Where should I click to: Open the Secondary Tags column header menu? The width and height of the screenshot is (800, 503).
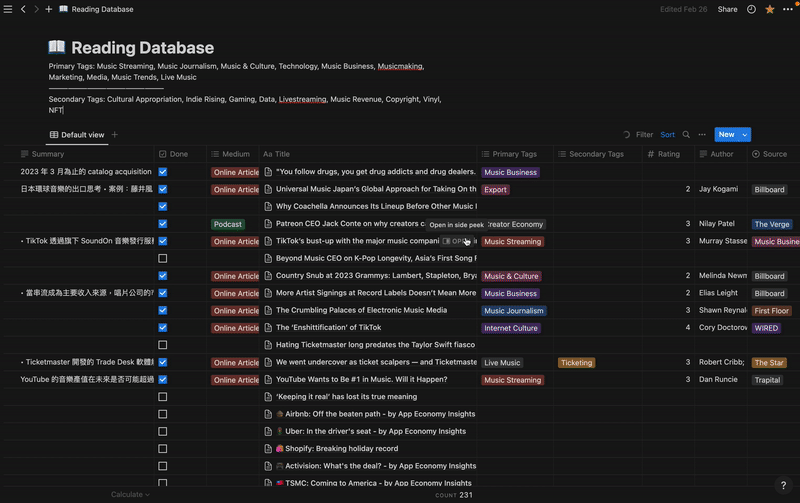click(597, 154)
